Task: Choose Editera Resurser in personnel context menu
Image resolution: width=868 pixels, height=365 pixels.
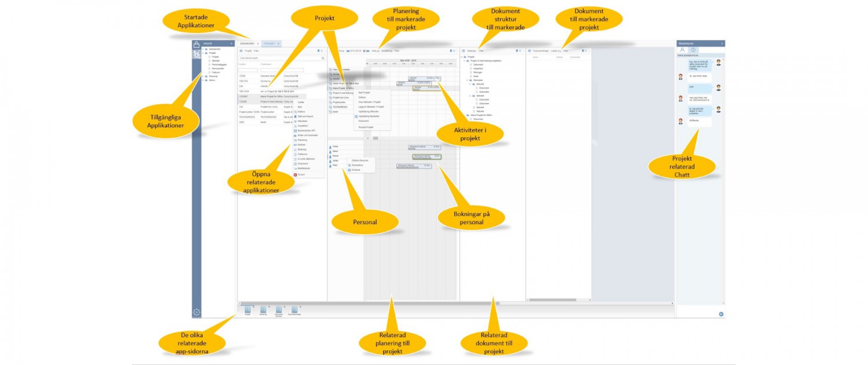Action: [x=360, y=160]
